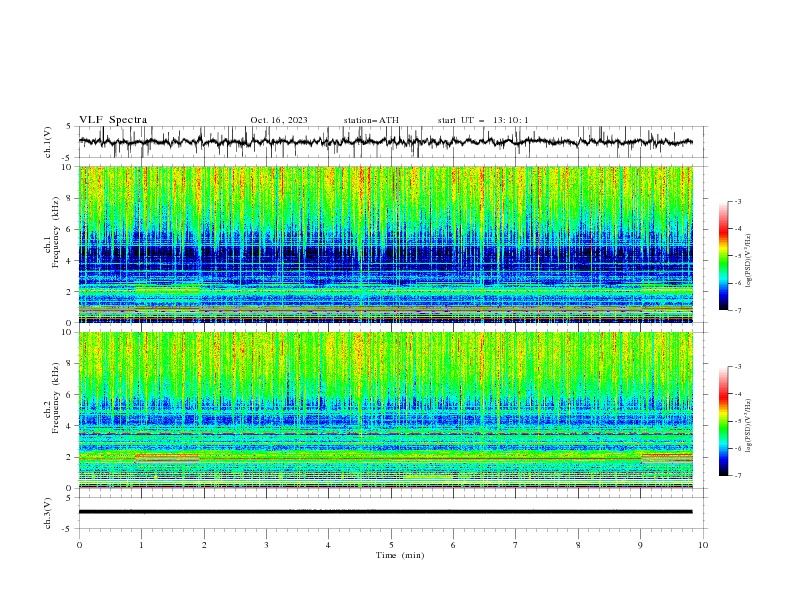The width and height of the screenshot is (792, 612).
Task: Click the ch.2 'Frequency (kHz)' axis label
Action: point(56,397)
